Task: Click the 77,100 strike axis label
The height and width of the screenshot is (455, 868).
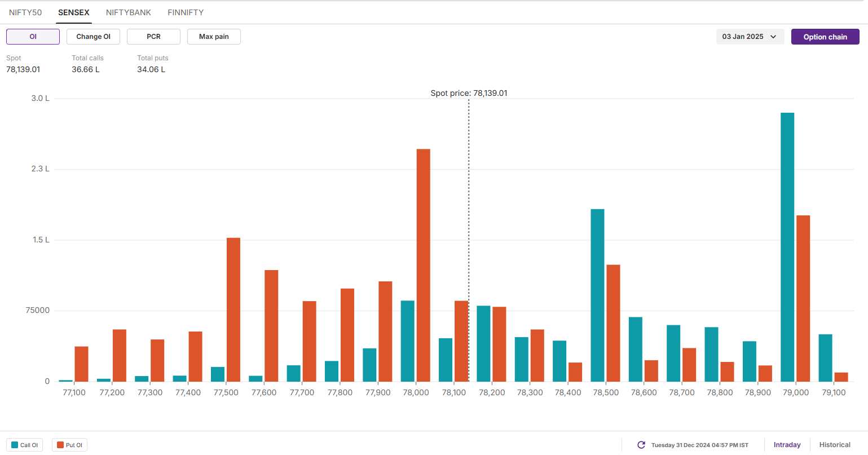Action: (74, 392)
